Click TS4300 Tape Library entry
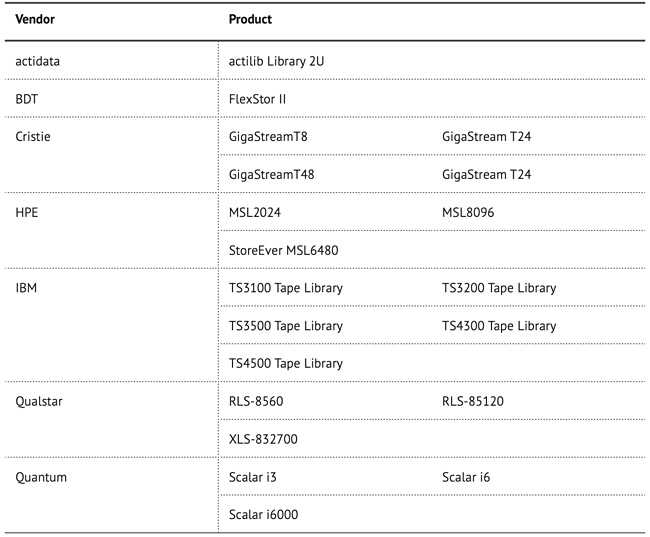Image resolution: width=650 pixels, height=537 pixels. (x=499, y=325)
